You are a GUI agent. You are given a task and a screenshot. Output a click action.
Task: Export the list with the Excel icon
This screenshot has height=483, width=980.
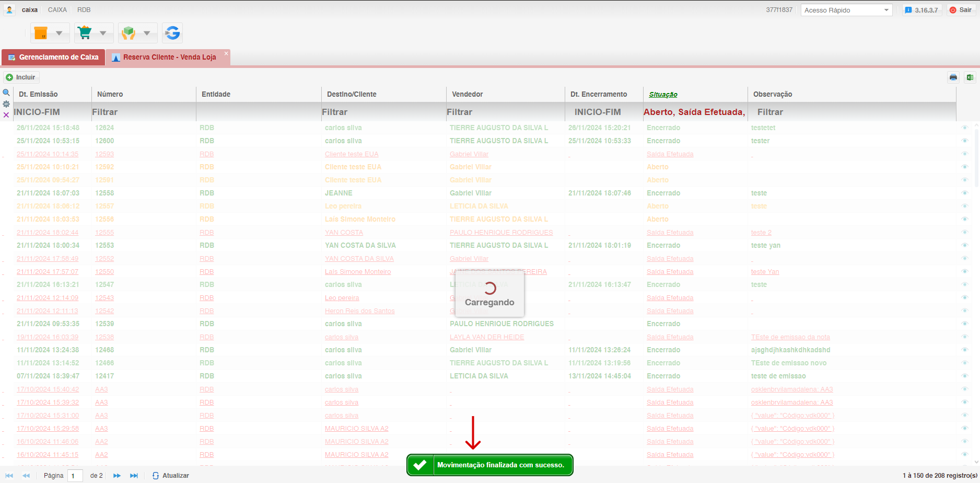[x=970, y=77]
